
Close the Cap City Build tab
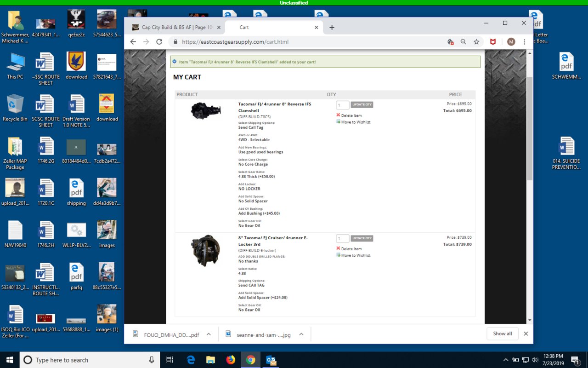(x=219, y=27)
